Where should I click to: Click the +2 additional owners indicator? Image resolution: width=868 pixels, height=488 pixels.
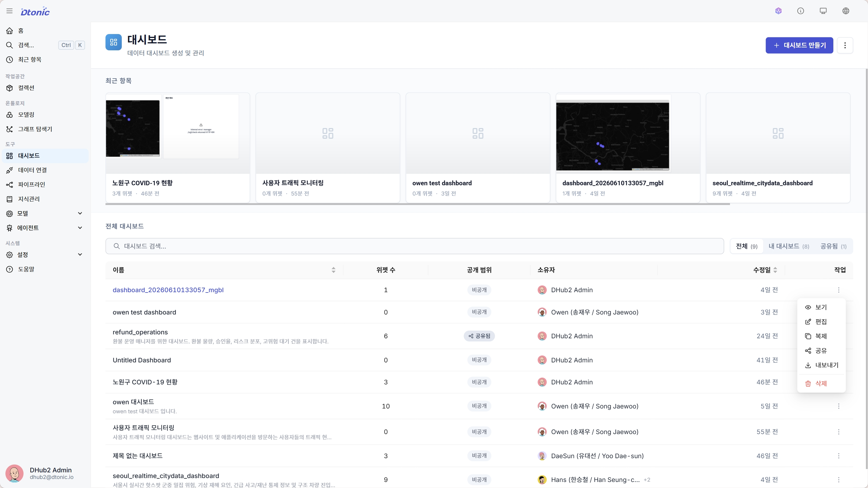tap(647, 480)
